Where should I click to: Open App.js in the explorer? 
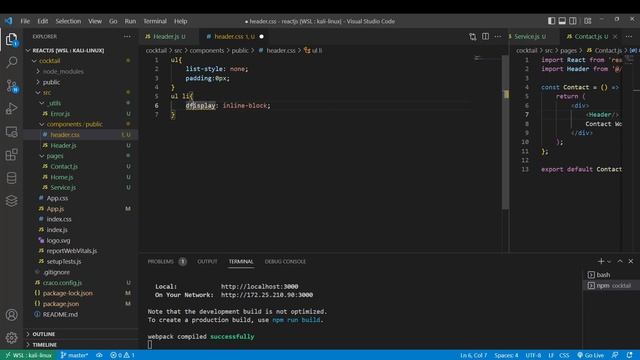(55, 209)
